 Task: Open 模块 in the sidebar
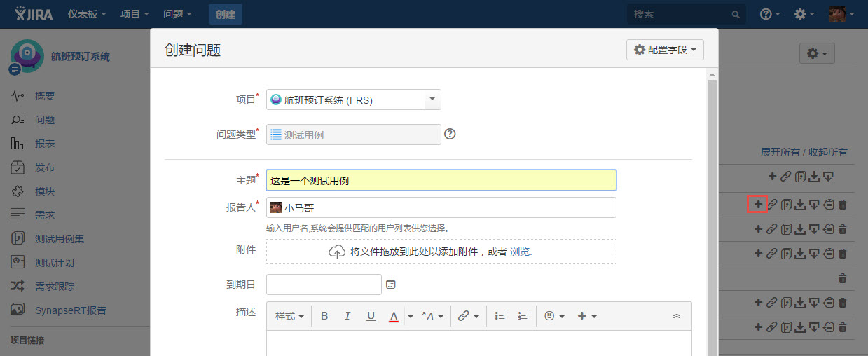(45, 191)
